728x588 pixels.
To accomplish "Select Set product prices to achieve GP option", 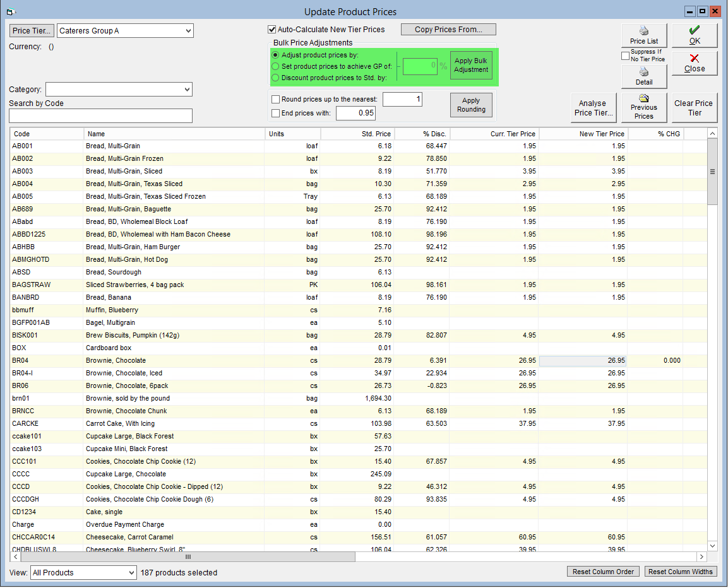I will [275, 66].
